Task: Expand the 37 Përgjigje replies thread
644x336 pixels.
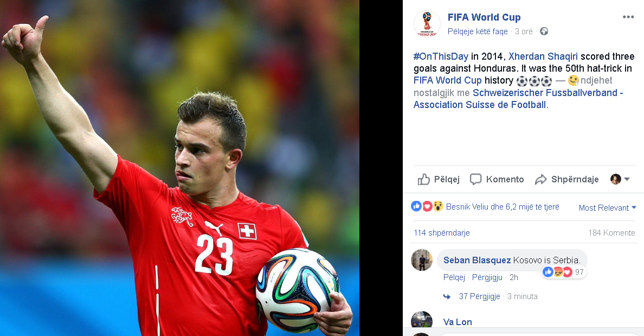Action: click(x=479, y=296)
